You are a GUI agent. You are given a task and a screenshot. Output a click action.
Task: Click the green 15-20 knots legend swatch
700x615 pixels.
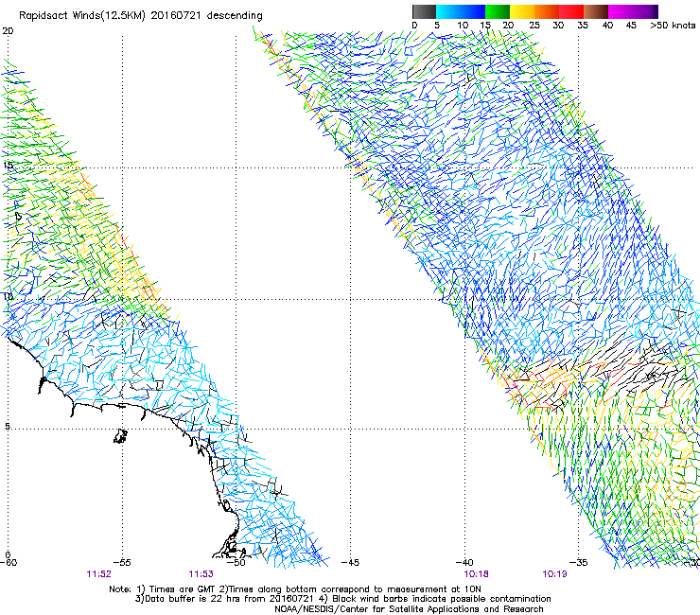pos(498,11)
